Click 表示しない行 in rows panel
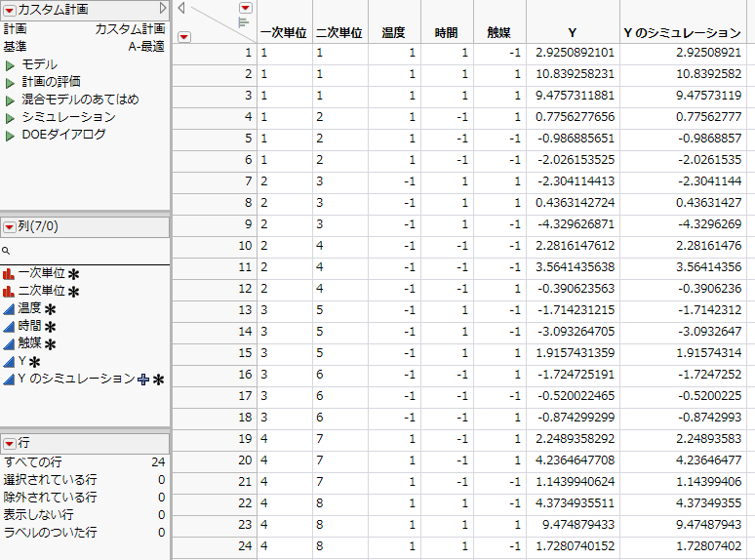 pos(38,515)
